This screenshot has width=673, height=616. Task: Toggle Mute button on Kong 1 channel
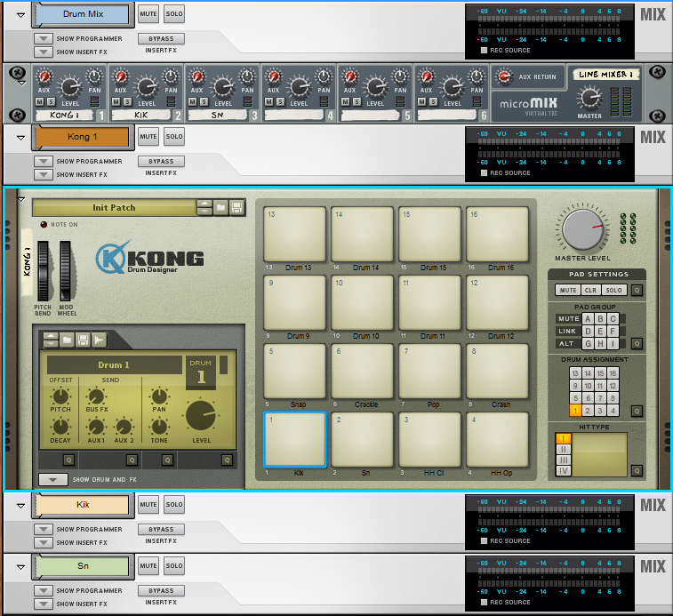[x=148, y=137]
